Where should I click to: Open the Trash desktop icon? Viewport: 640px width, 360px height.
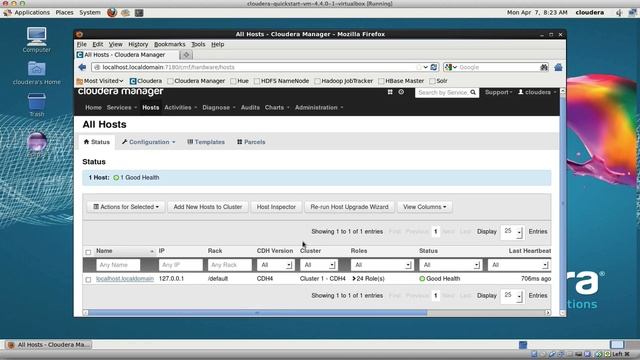click(37, 104)
